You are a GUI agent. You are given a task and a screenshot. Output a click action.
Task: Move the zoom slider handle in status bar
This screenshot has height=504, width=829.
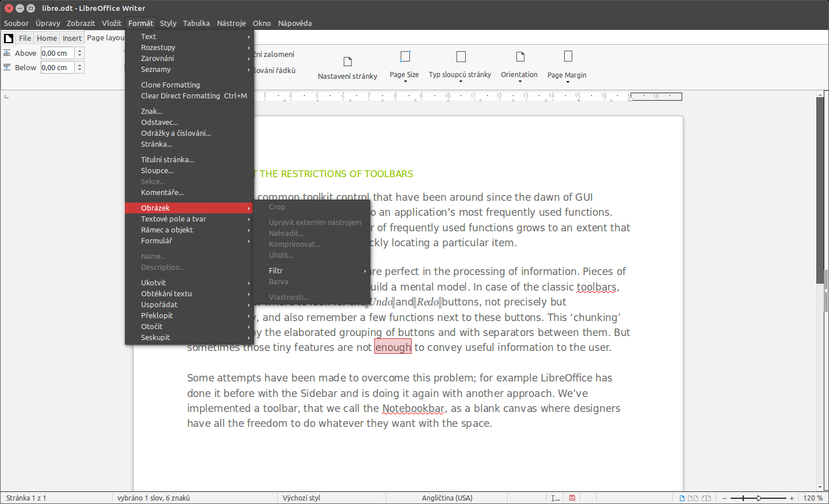coord(759,498)
